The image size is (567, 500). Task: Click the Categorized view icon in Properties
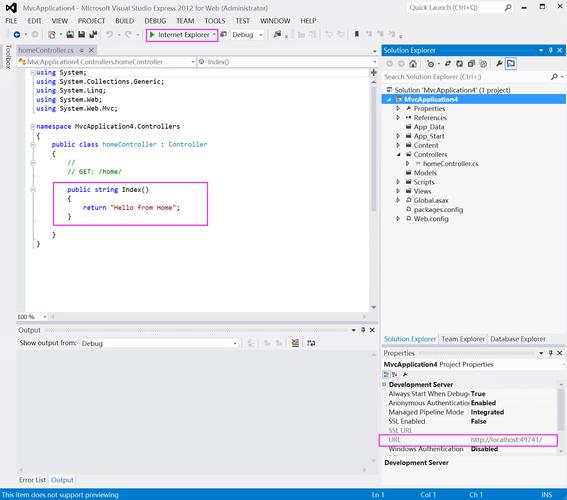387,375
